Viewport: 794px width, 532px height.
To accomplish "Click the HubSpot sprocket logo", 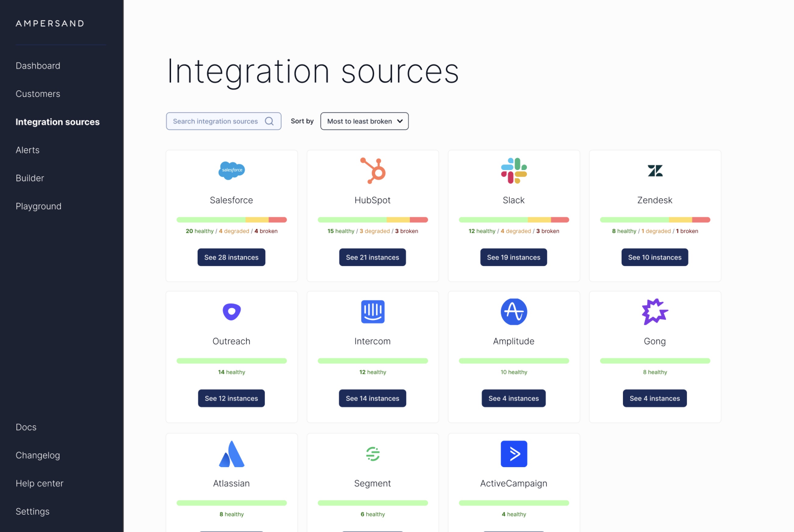I will 373,171.
